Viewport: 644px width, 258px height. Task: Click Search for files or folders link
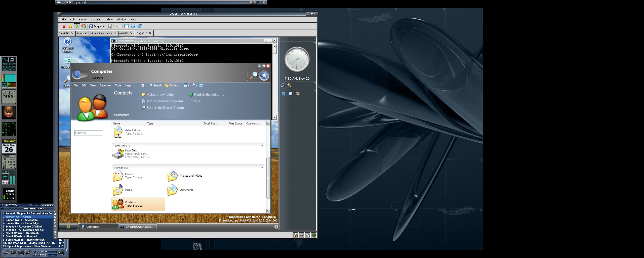click(163, 108)
